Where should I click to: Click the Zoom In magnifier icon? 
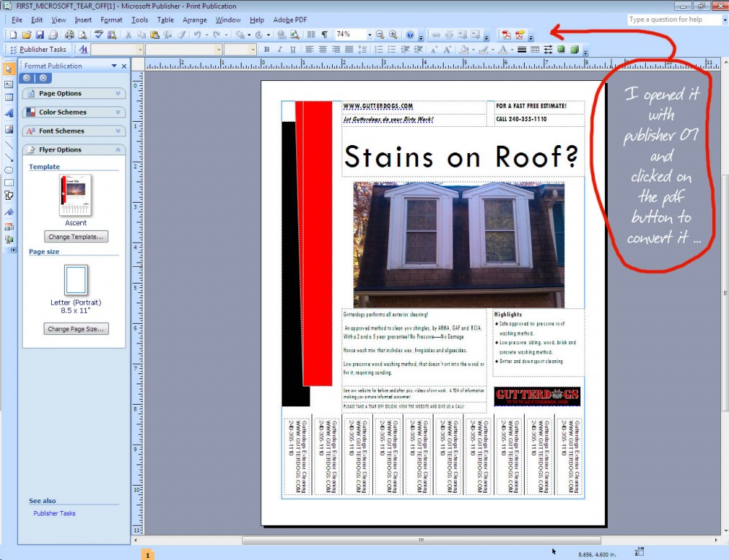pyautogui.click(x=393, y=34)
